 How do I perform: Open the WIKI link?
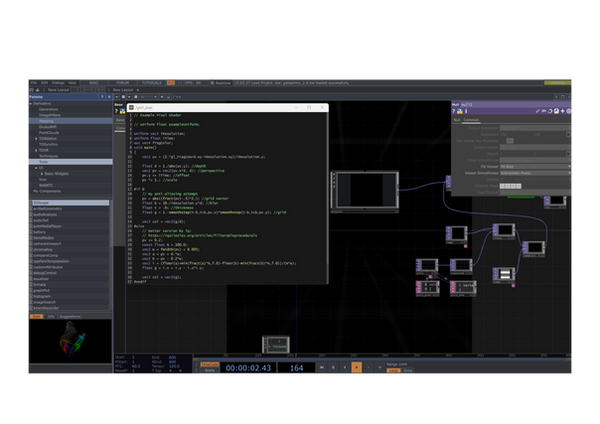click(x=94, y=83)
